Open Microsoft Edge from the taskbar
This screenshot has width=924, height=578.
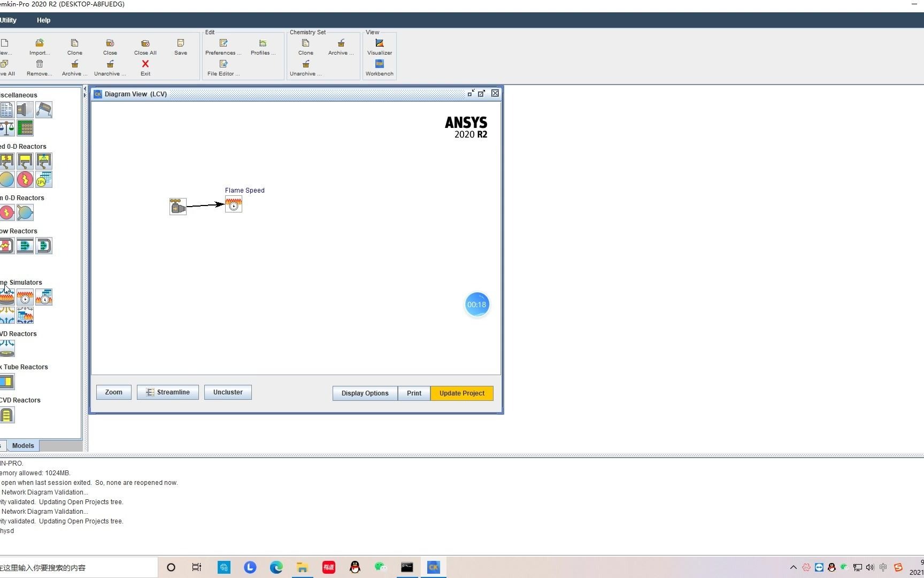point(276,568)
